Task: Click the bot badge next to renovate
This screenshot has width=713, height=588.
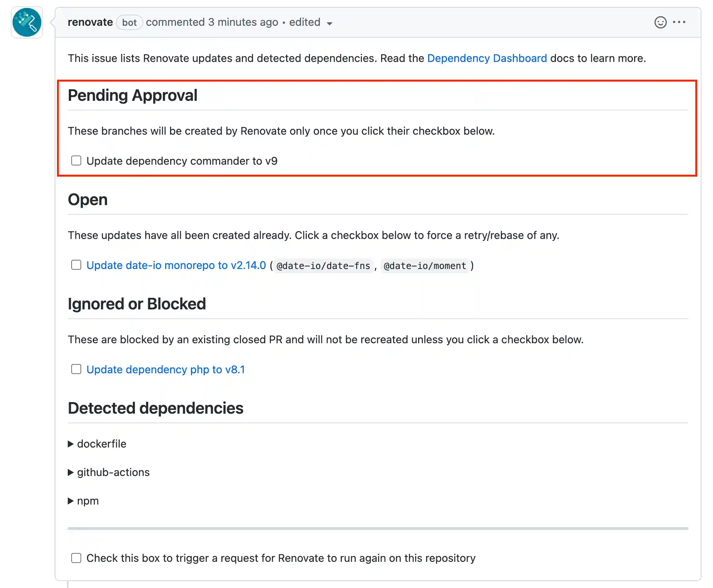Action: tap(129, 22)
